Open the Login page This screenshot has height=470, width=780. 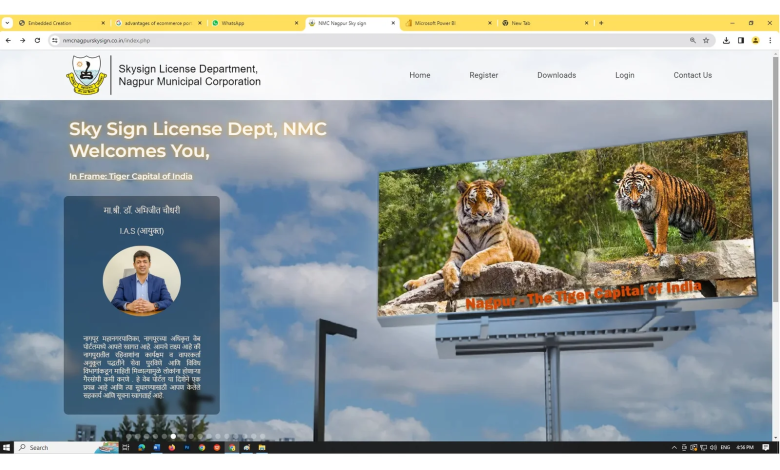click(x=625, y=75)
